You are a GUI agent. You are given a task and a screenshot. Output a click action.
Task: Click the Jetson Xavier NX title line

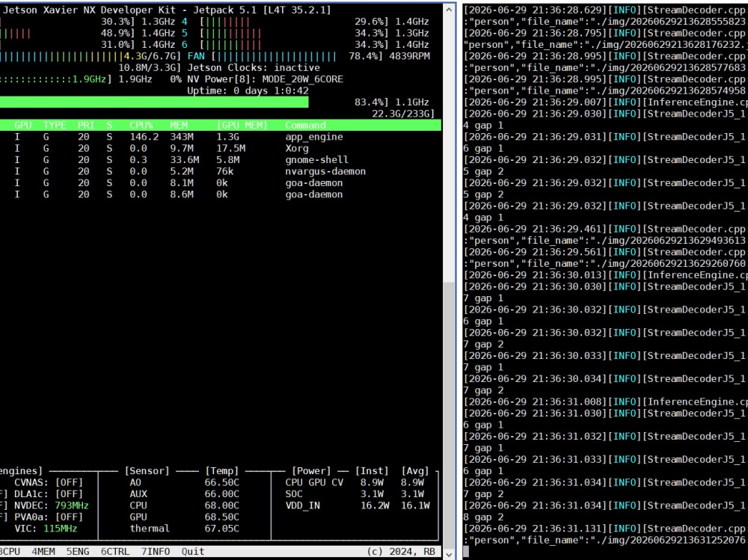point(167,10)
